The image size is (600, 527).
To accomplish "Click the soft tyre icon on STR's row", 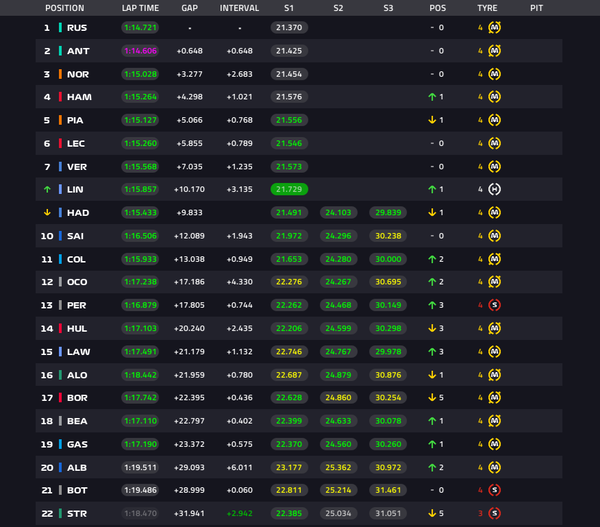I will tap(494, 513).
